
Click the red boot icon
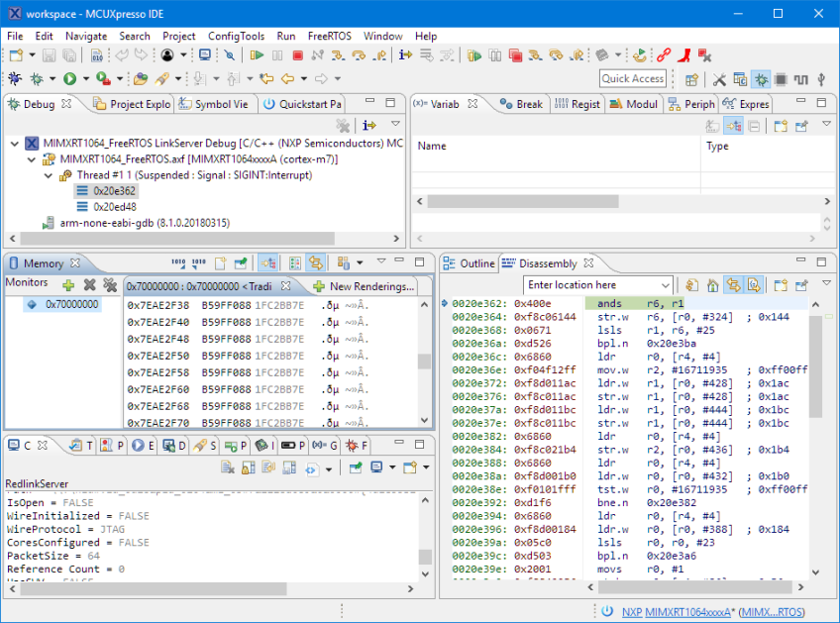pos(684,55)
